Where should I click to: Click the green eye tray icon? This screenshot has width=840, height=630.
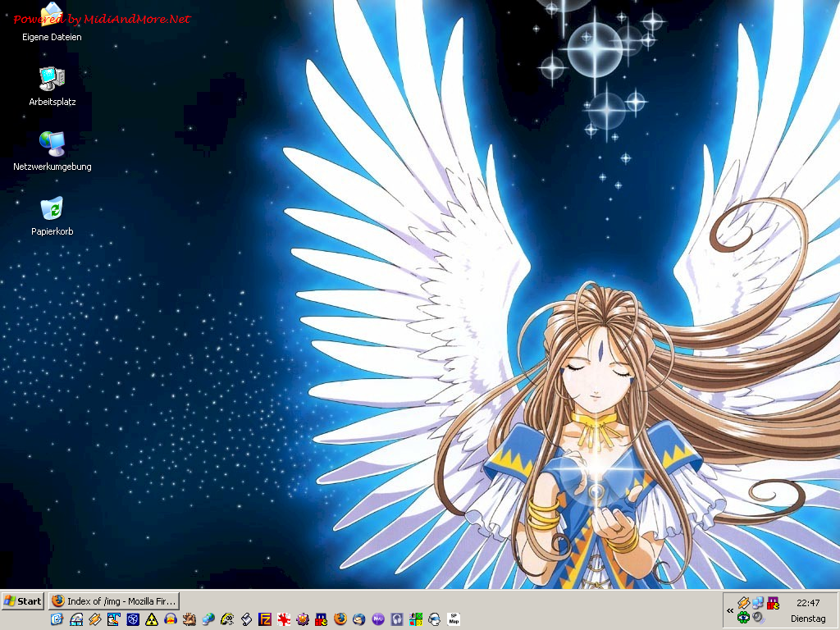tap(743, 617)
